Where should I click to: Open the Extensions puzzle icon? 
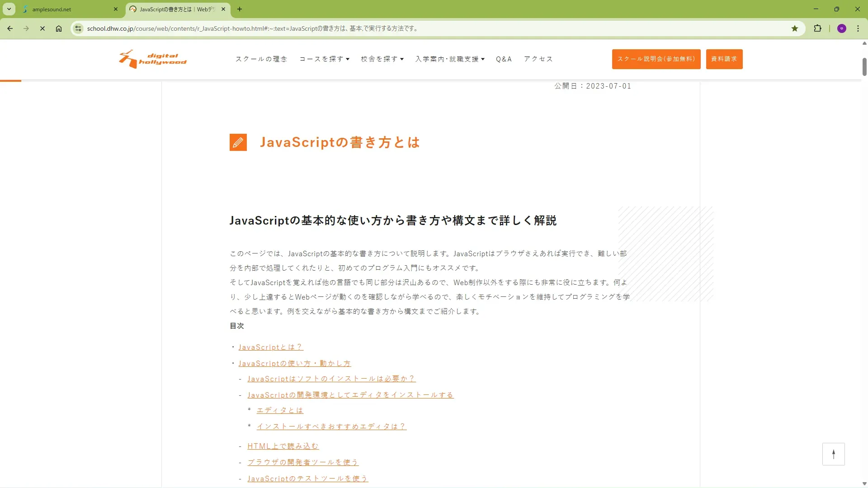(x=817, y=28)
